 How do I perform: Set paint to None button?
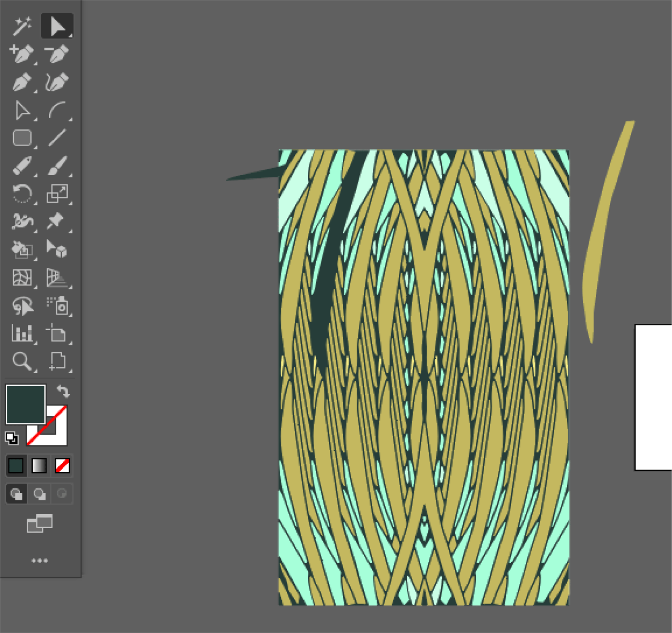[62, 466]
